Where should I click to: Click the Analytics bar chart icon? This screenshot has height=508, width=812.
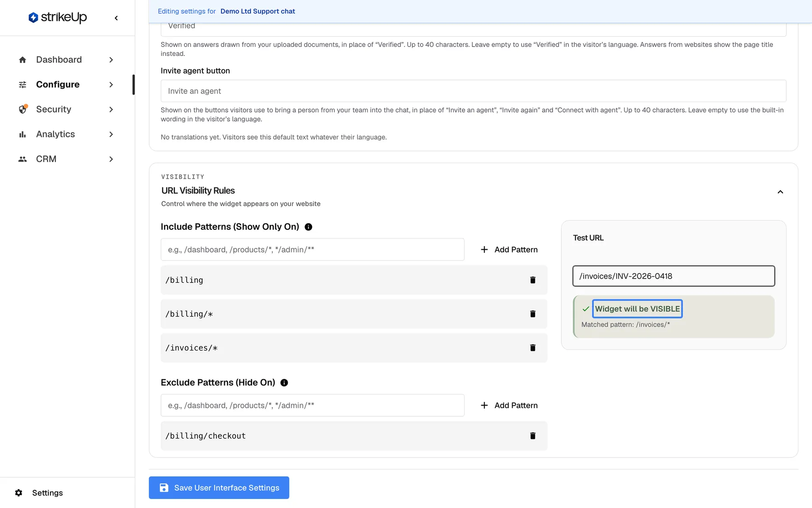click(23, 134)
